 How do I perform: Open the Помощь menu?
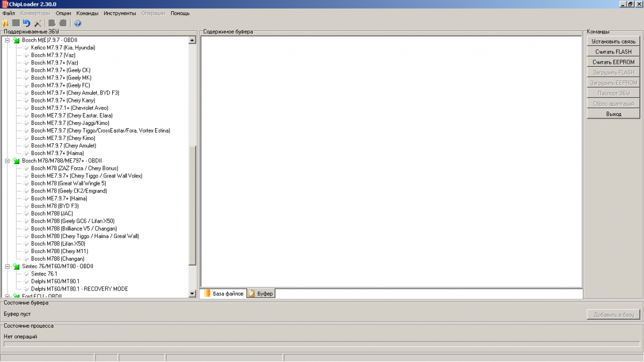tap(180, 13)
